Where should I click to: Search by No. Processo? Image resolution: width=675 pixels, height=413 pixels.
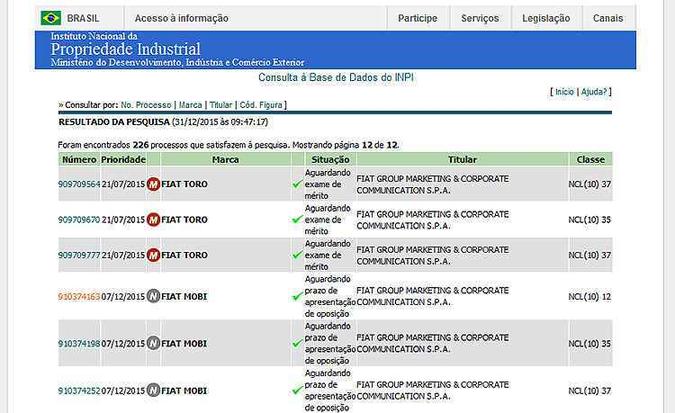click(x=146, y=105)
